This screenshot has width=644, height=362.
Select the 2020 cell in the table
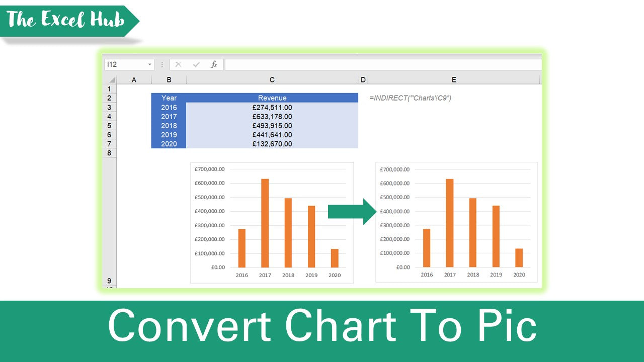169,144
